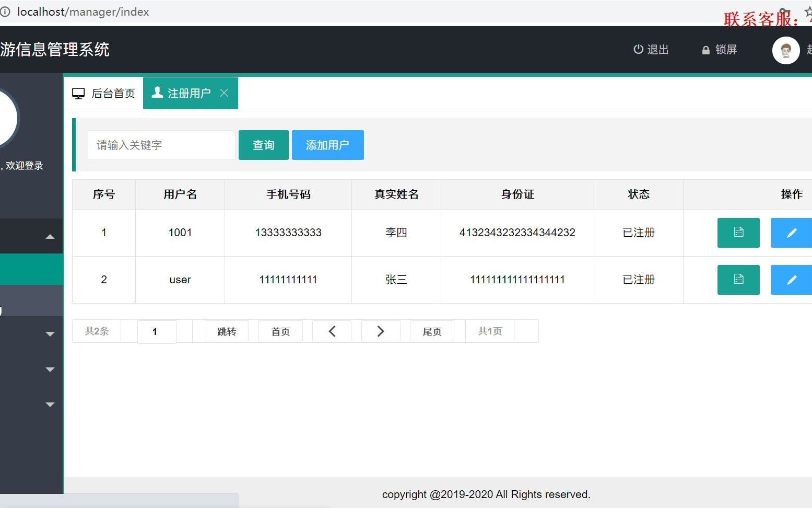Open details for 张三 row

point(738,280)
